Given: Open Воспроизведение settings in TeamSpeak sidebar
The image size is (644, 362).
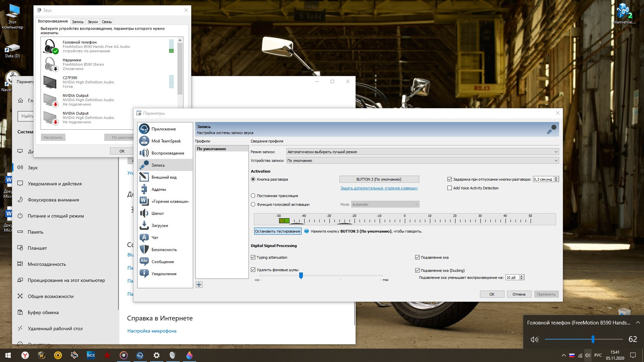Looking at the screenshot, I should [167, 153].
